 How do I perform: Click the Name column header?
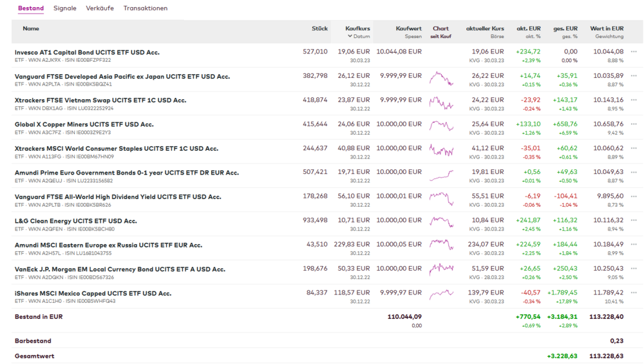pyautogui.click(x=31, y=28)
